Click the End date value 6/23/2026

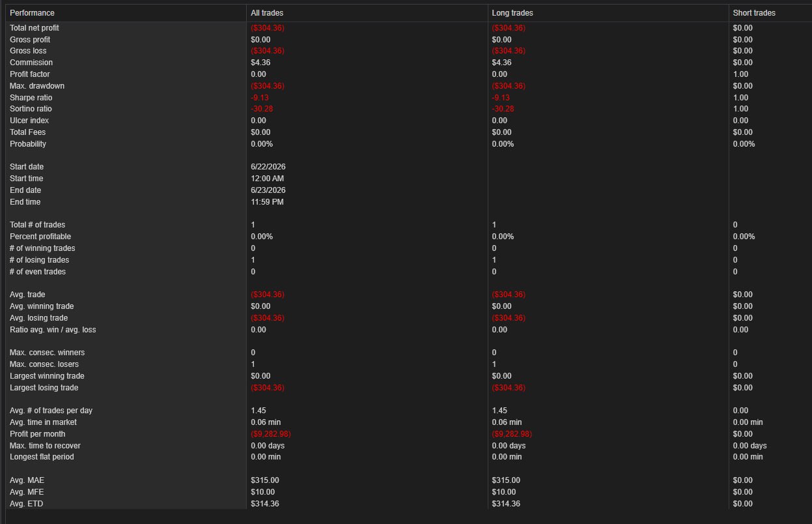tap(268, 190)
